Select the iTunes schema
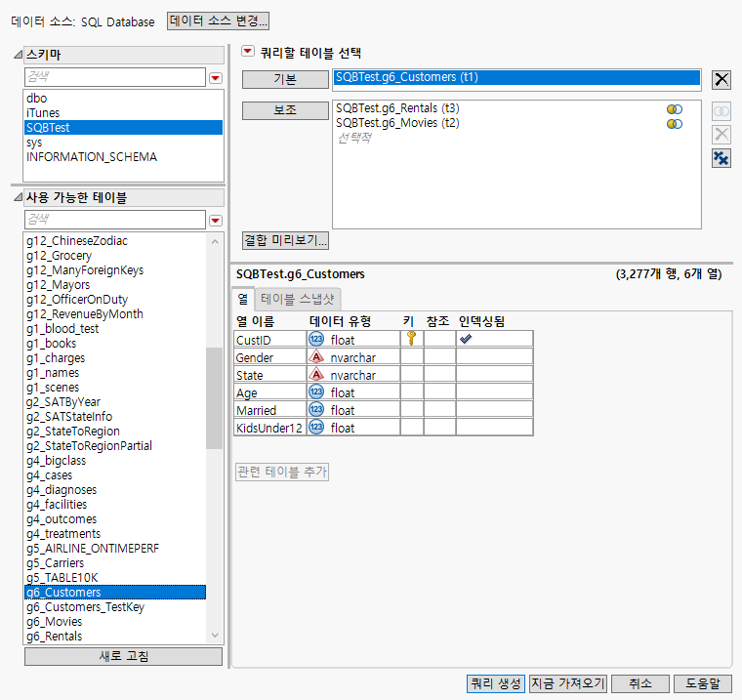This screenshot has height=700, width=742. pos(123,112)
